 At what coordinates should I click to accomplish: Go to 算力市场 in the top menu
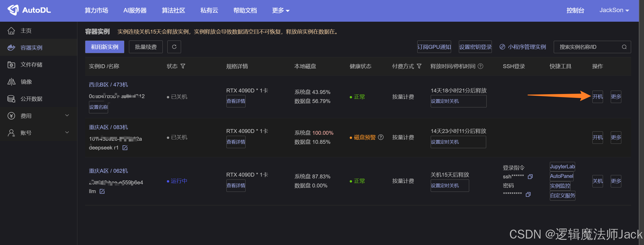point(96,11)
